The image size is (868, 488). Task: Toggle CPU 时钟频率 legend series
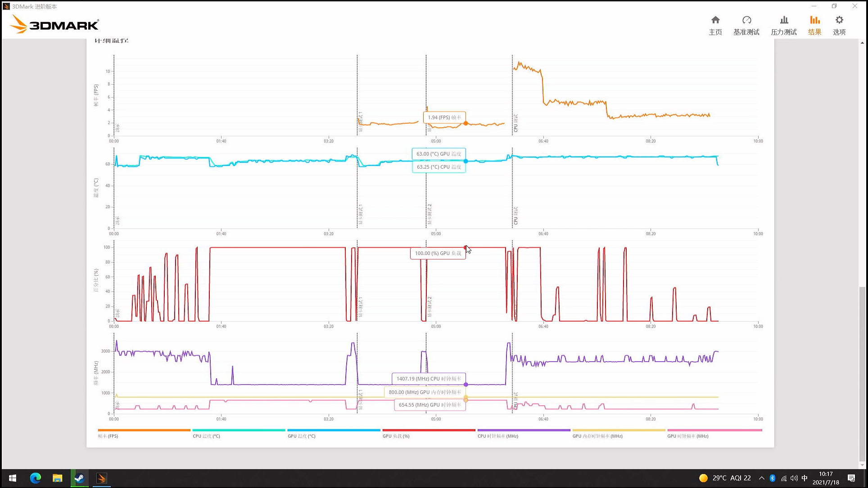click(x=497, y=436)
